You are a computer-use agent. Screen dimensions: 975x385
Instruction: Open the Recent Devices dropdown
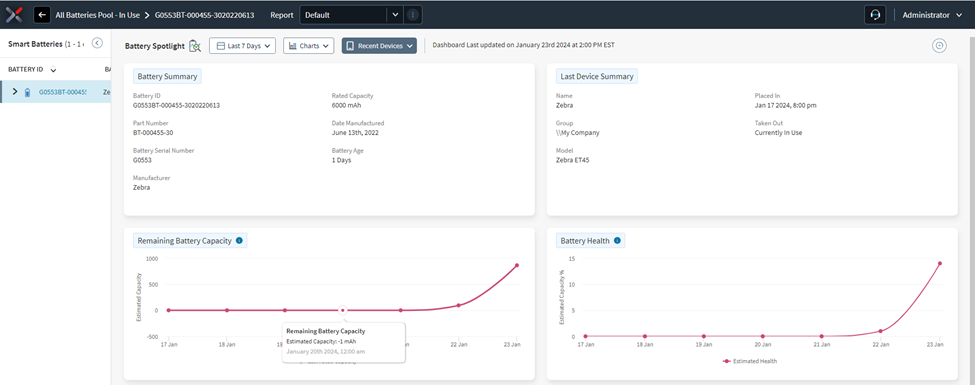click(379, 46)
